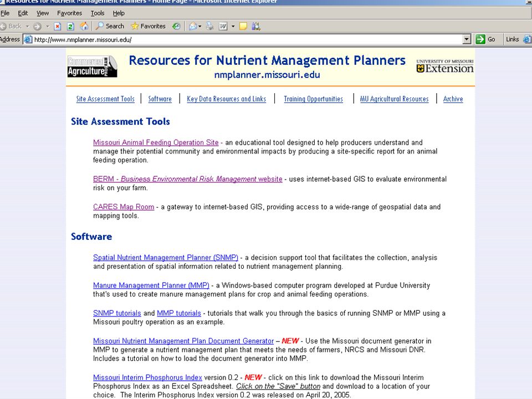The height and width of the screenshot is (399, 532).
Task: Open the Search pane
Action: coord(110,26)
